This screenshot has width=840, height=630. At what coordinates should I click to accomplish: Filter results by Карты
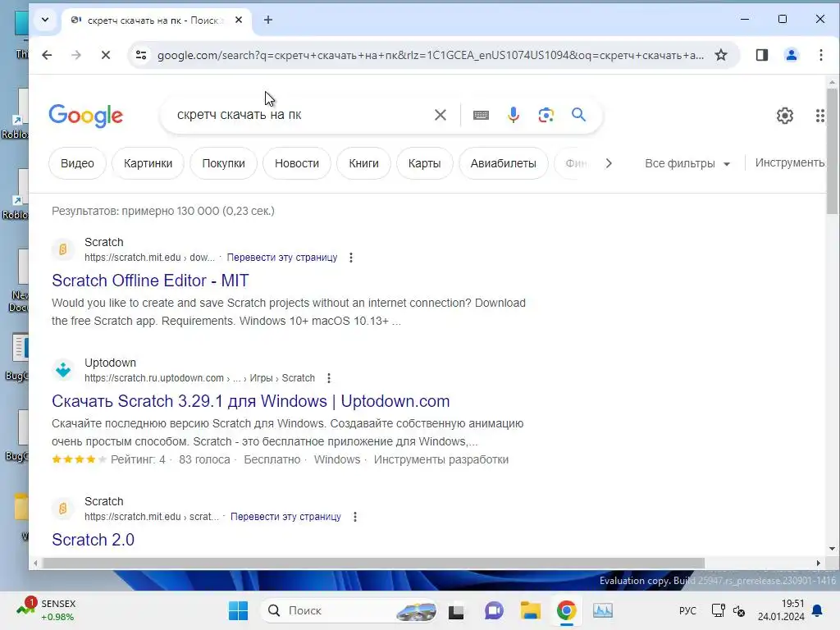424,163
